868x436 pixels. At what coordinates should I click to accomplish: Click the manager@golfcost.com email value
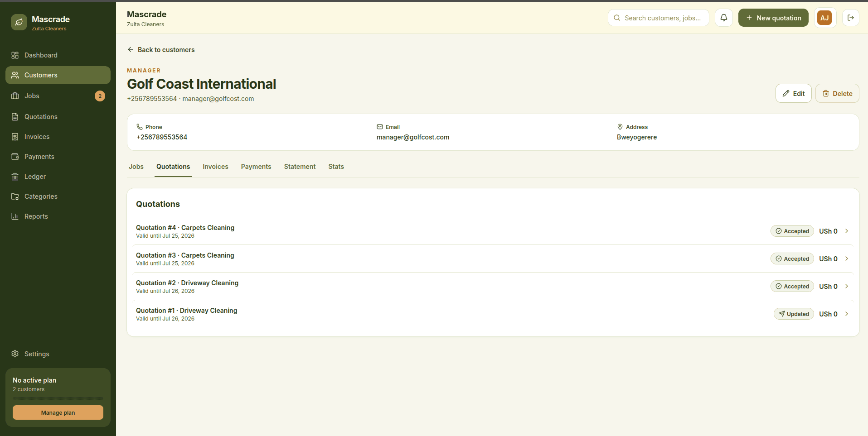coord(413,137)
